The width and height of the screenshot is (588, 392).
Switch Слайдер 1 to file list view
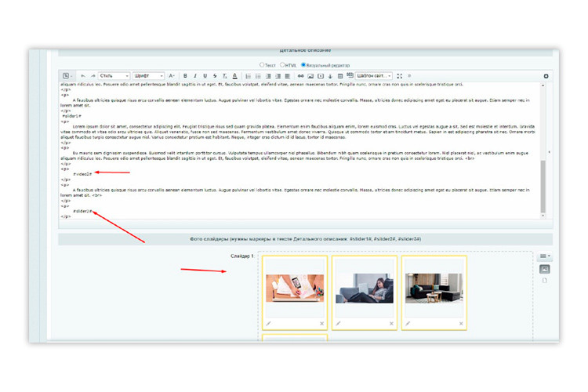point(545,280)
